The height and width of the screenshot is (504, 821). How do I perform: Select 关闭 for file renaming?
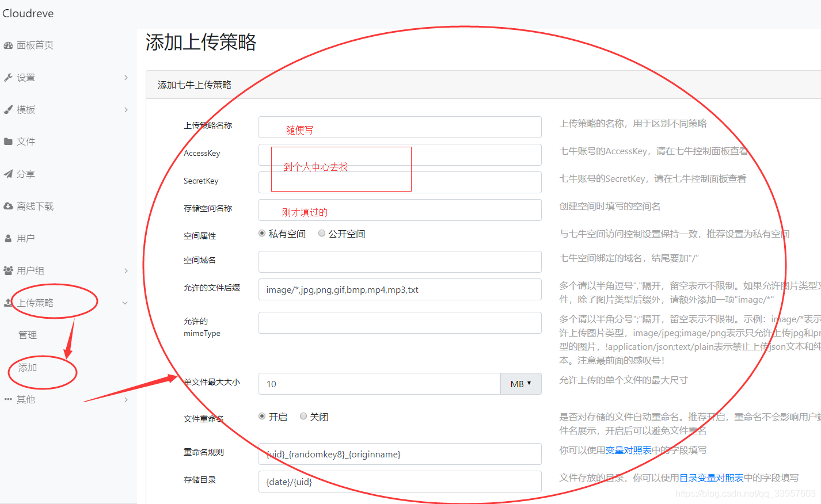[x=303, y=416]
